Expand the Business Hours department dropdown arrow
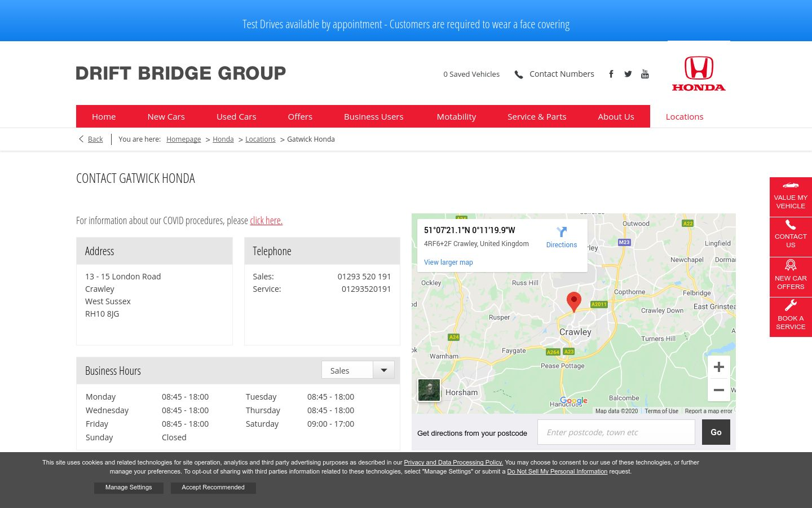 click(384, 370)
